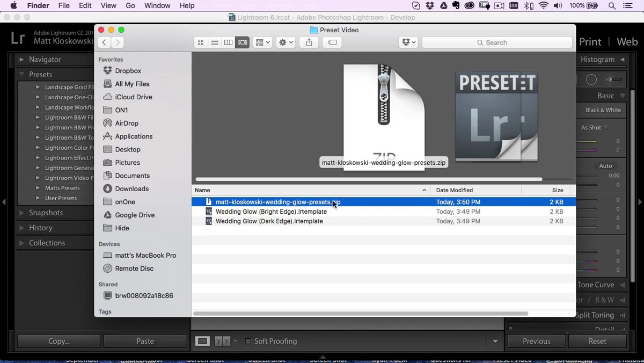
Task: Open Desktop in sidebar
Action: coord(128,149)
